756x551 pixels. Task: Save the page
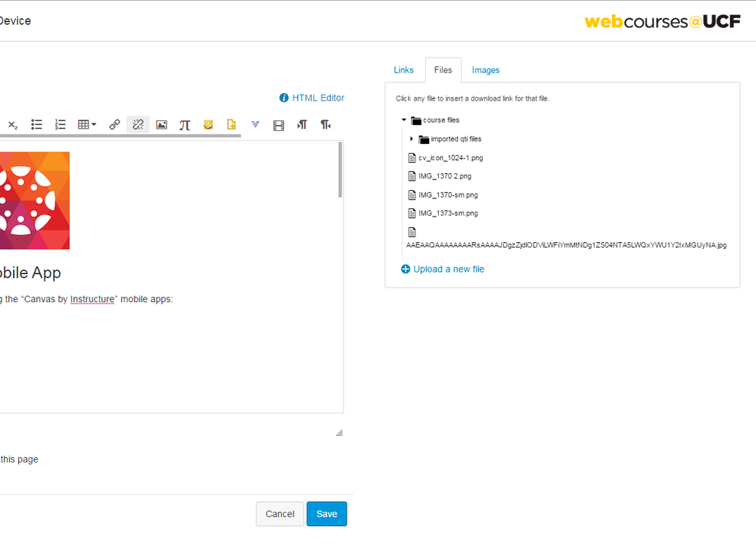[326, 514]
